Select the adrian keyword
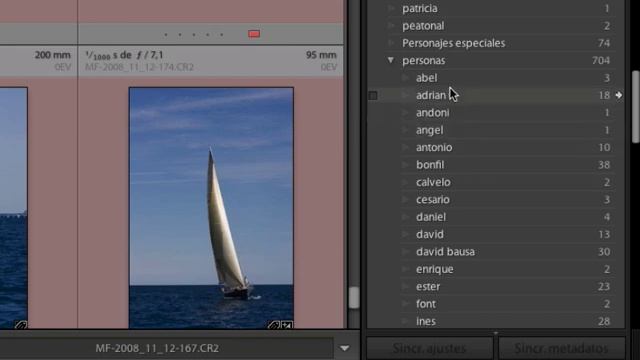 coord(431,95)
